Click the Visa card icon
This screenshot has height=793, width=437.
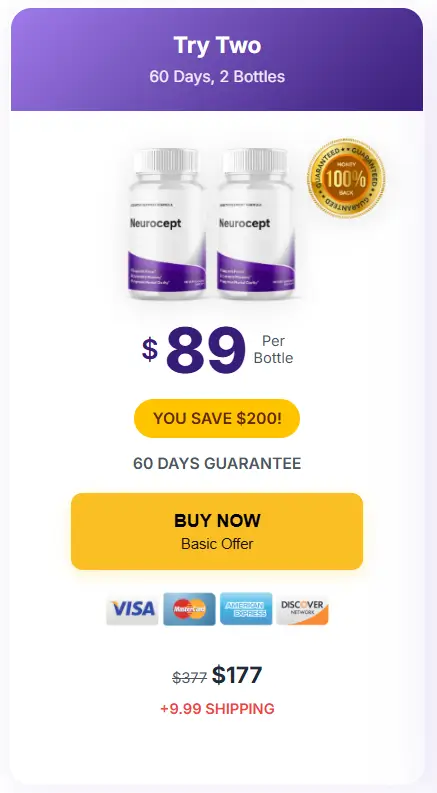pos(133,608)
